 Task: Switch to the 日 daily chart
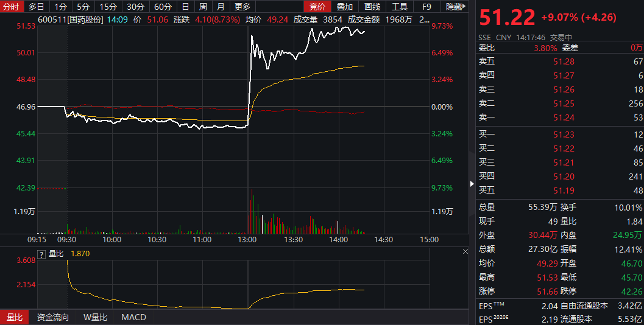point(185,7)
